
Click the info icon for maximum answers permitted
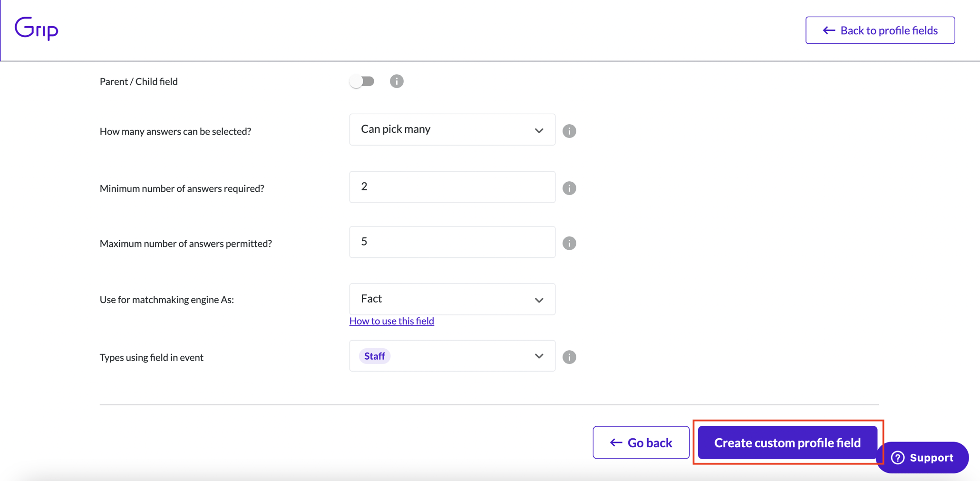pyautogui.click(x=569, y=243)
